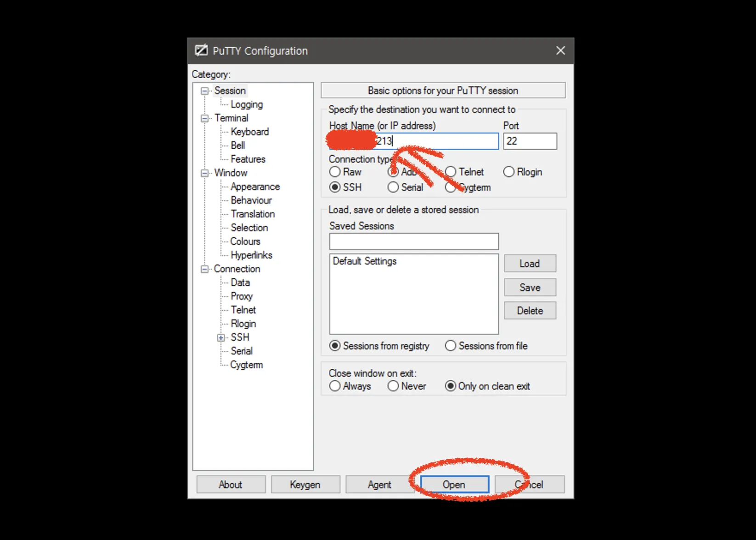This screenshot has height=540, width=756.
Task: Collapse the Window tree node
Action: [204, 173]
